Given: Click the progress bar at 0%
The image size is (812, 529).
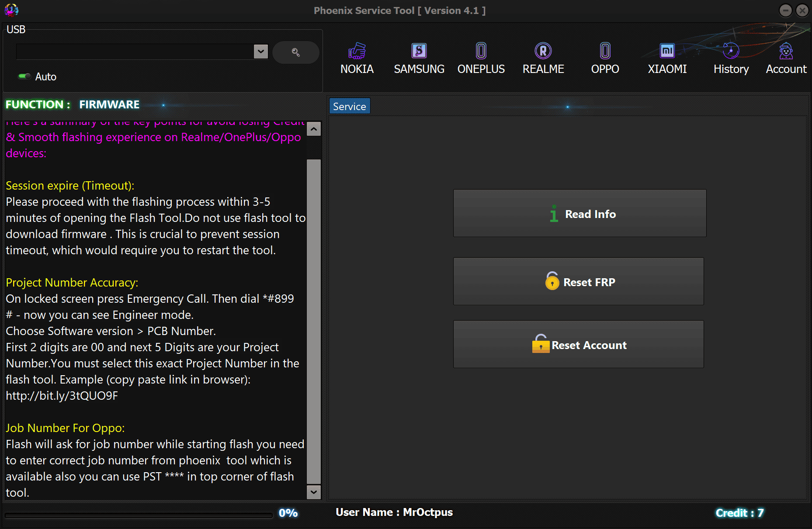Looking at the screenshot, I should [x=139, y=515].
